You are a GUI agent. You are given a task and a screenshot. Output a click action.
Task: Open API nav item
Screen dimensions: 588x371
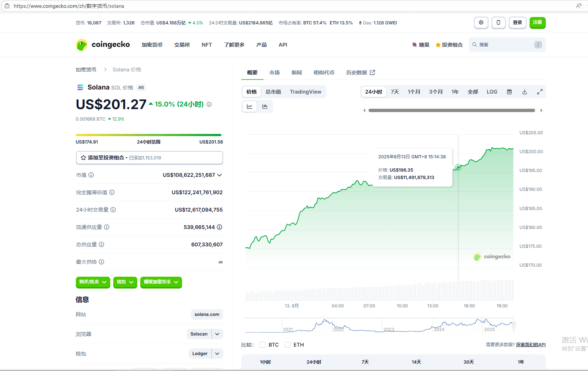[x=283, y=45]
